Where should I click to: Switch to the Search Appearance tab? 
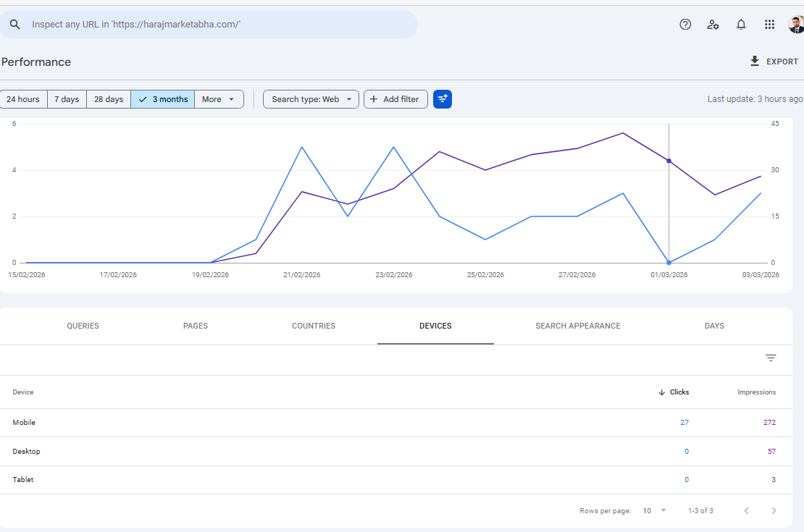pyautogui.click(x=578, y=326)
